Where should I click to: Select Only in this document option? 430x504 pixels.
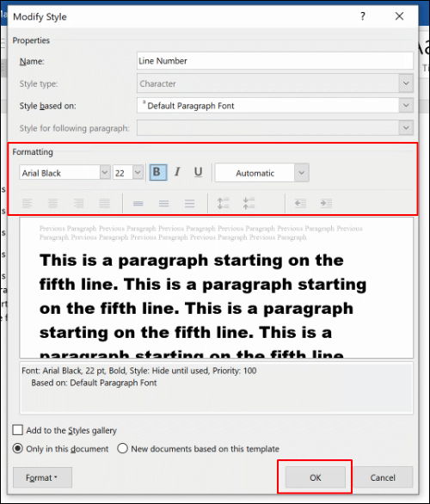[x=18, y=448]
